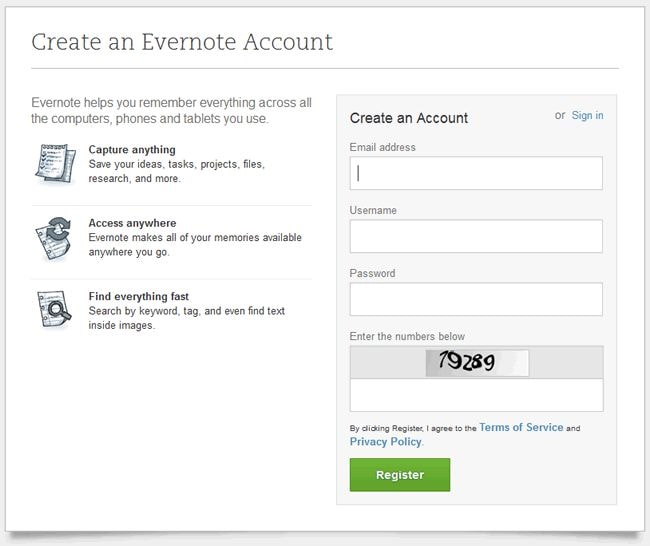The image size is (650, 546).
Task: Open the Sign in link
Action: 587,115
